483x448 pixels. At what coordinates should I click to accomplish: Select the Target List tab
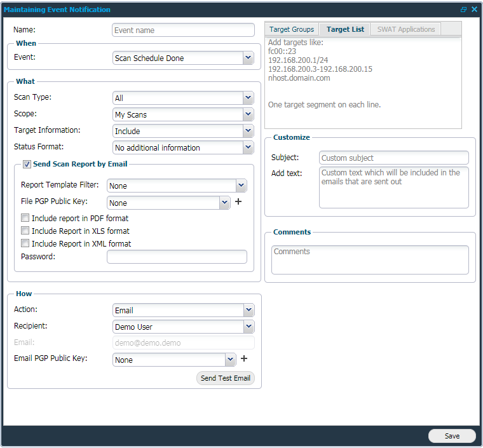pyautogui.click(x=345, y=29)
